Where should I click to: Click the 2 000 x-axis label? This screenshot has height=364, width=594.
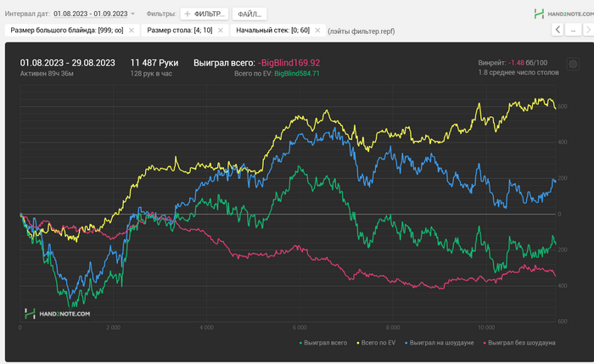113,328
